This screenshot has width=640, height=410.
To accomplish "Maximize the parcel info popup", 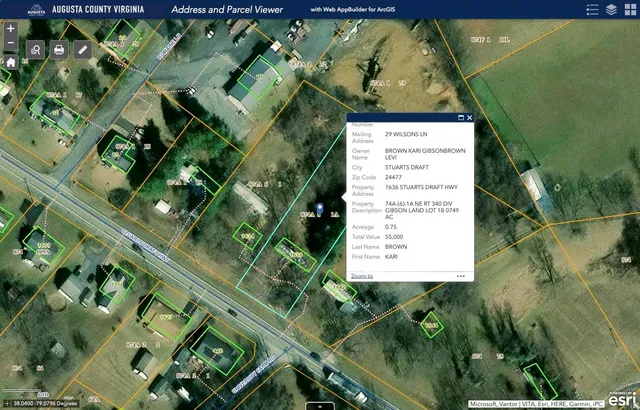I will [x=460, y=117].
